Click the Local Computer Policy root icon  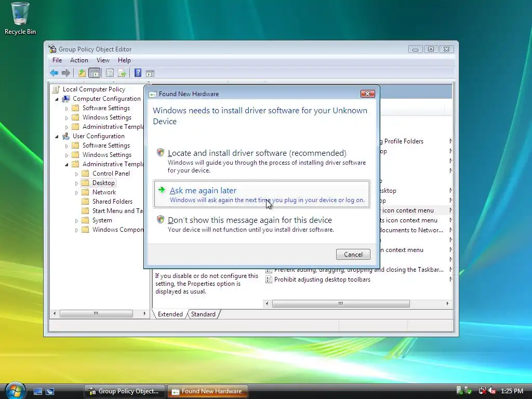pyautogui.click(x=56, y=89)
